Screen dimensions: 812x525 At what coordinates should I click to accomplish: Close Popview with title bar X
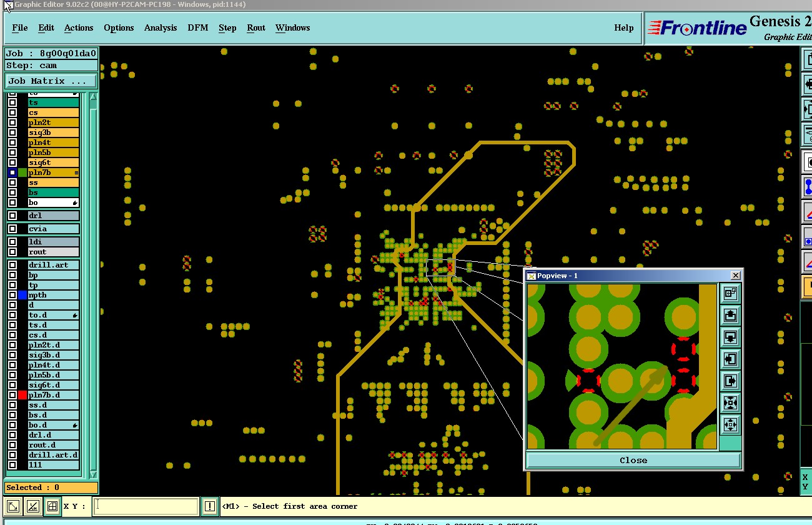[x=735, y=275]
